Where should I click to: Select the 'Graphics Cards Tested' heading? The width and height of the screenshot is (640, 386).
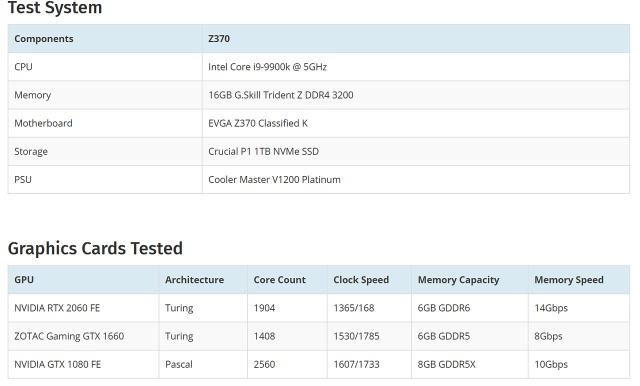point(95,248)
